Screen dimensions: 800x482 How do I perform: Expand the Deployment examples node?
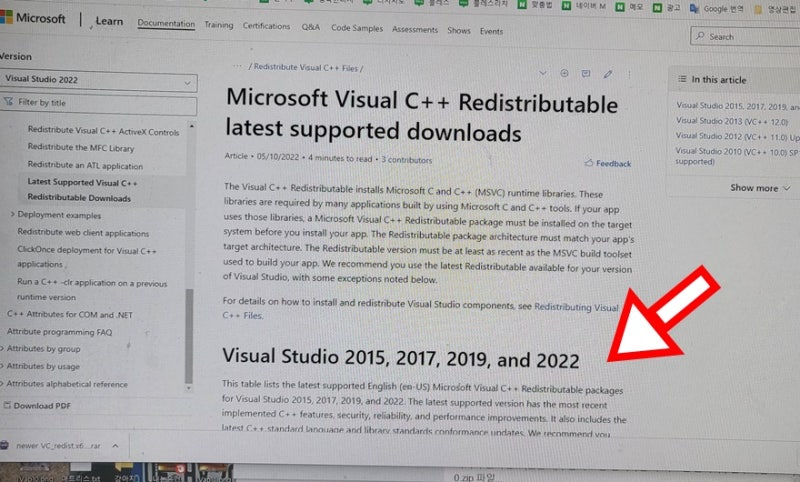pos(12,214)
